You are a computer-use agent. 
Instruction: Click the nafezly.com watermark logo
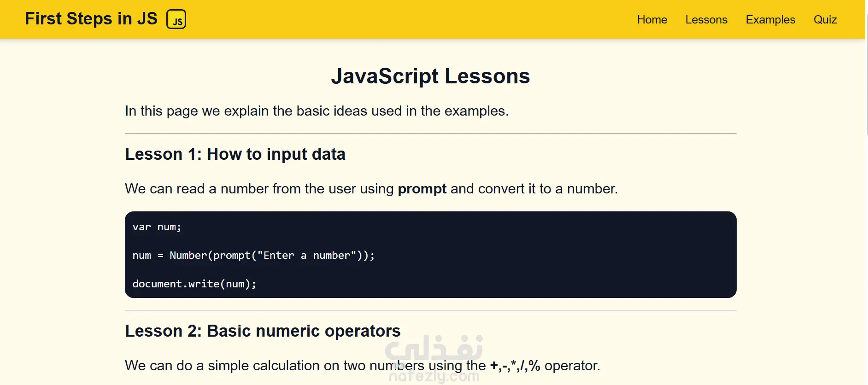434,359
